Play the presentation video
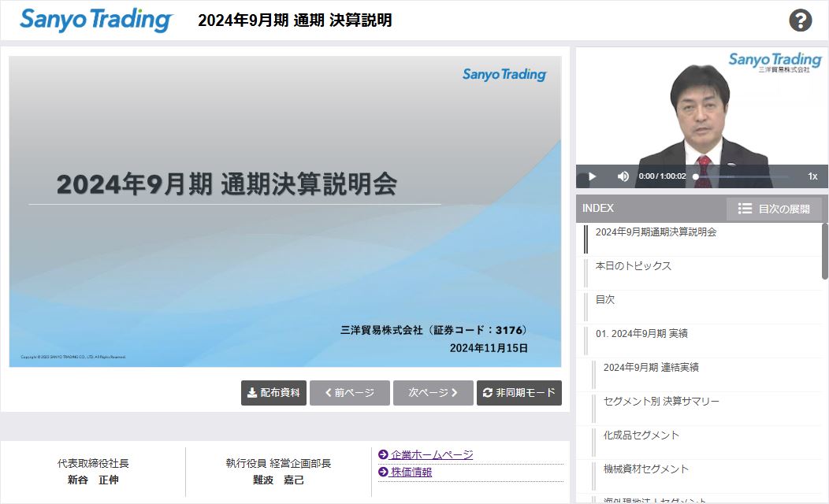 coord(592,176)
